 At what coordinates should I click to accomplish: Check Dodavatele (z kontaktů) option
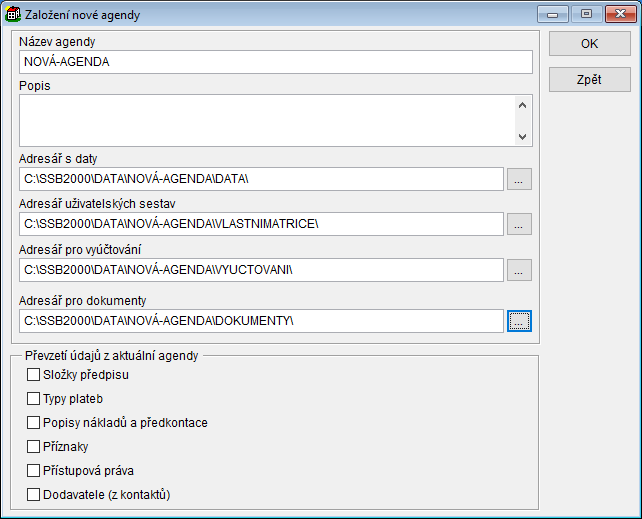click(34, 494)
